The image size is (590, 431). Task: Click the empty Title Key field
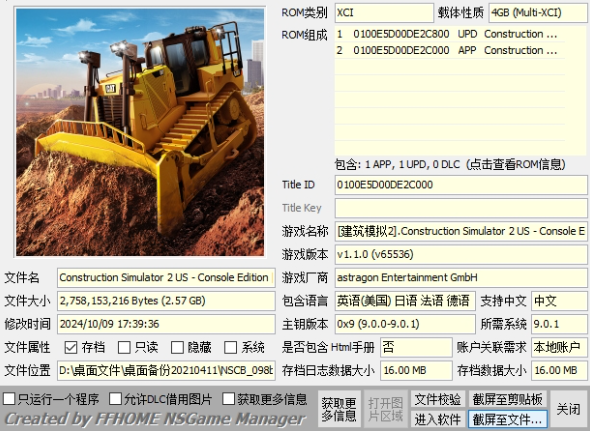click(x=461, y=208)
